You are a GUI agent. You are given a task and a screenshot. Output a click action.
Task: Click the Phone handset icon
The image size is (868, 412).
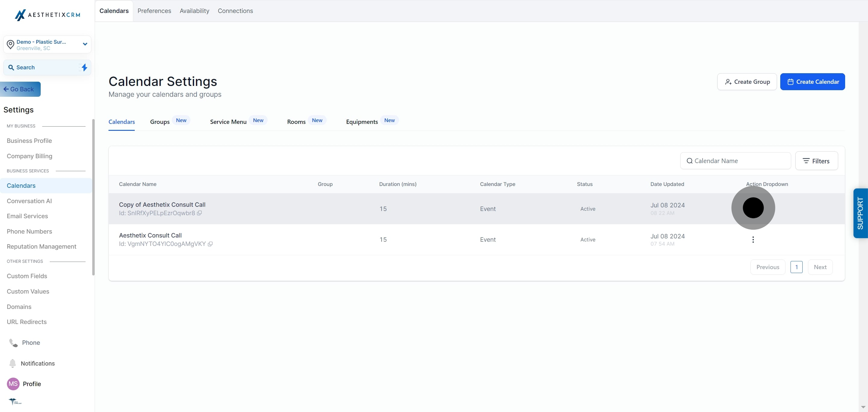13,343
